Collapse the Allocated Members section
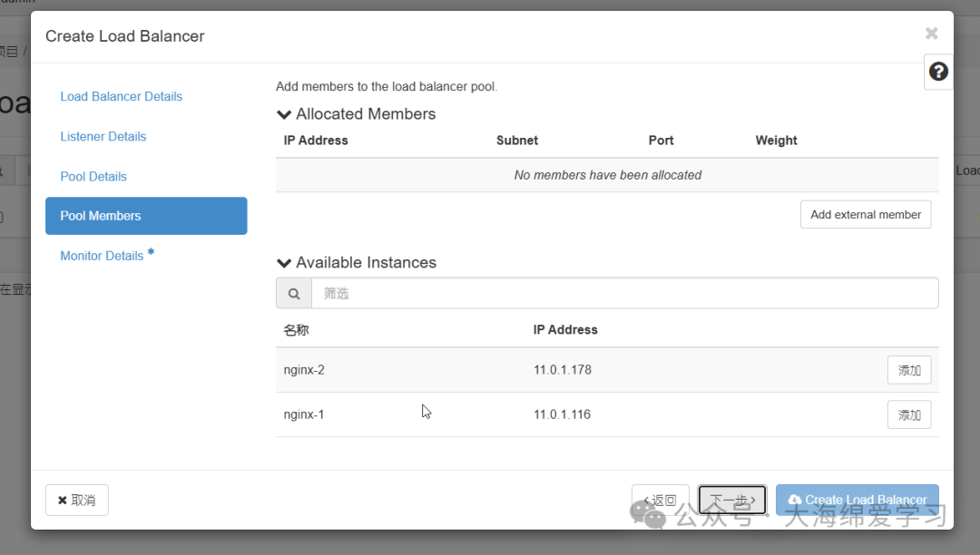 tap(283, 113)
